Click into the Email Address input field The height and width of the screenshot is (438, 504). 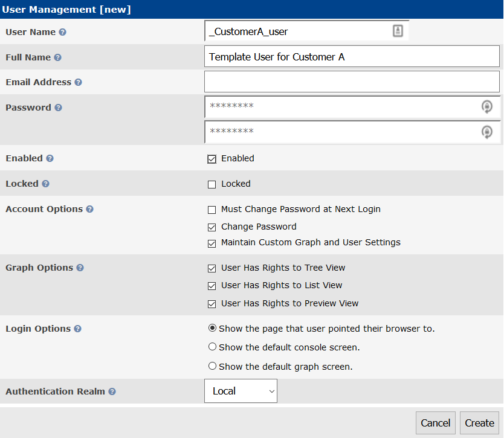click(352, 82)
